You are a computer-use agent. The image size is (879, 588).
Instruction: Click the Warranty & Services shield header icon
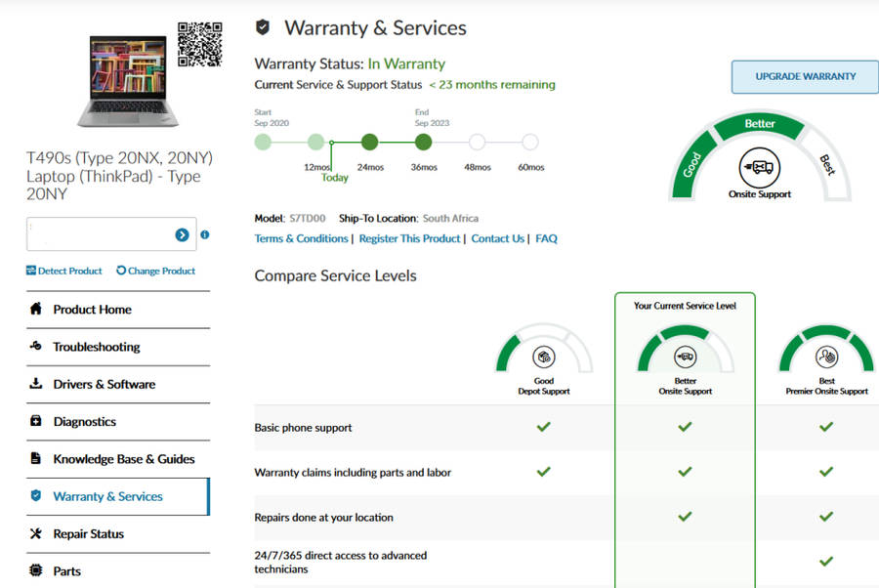coord(262,27)
